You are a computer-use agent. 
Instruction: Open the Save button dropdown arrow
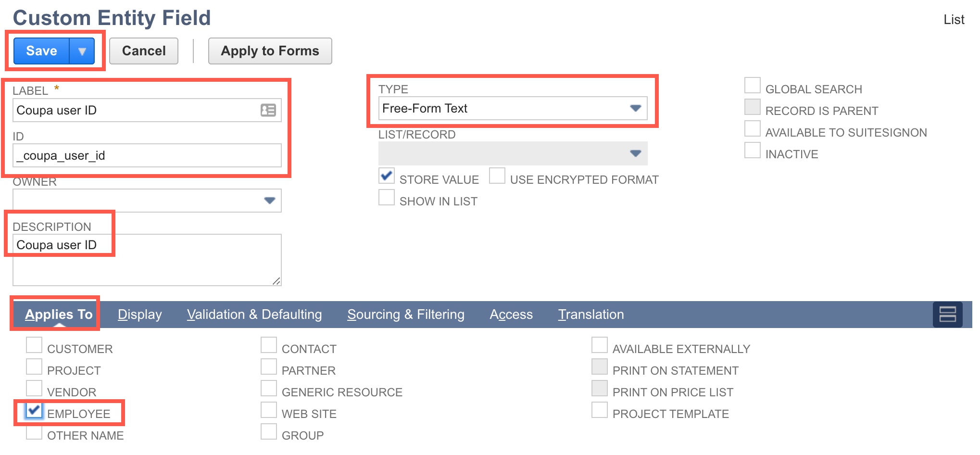click(82, 51)
